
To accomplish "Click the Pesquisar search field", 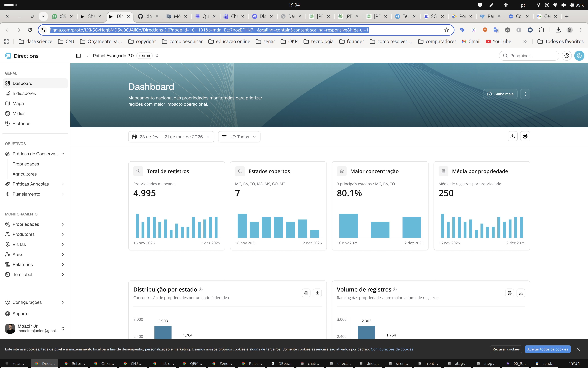I will click(x=529, y=56).
